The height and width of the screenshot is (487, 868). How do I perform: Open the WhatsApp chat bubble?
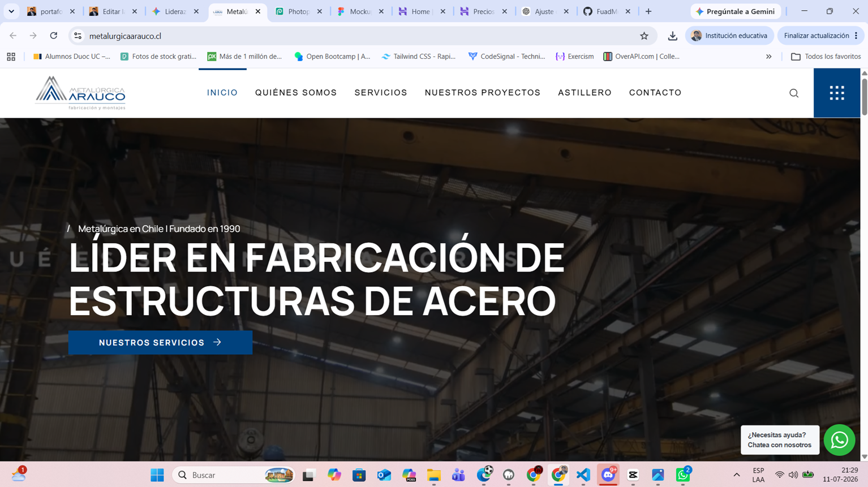click(x=839, y=440)
